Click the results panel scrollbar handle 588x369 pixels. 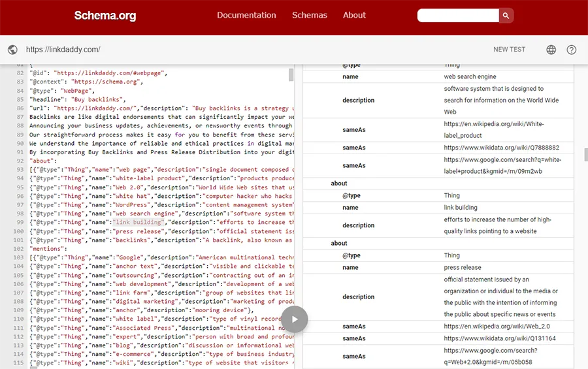coord(586,155)
